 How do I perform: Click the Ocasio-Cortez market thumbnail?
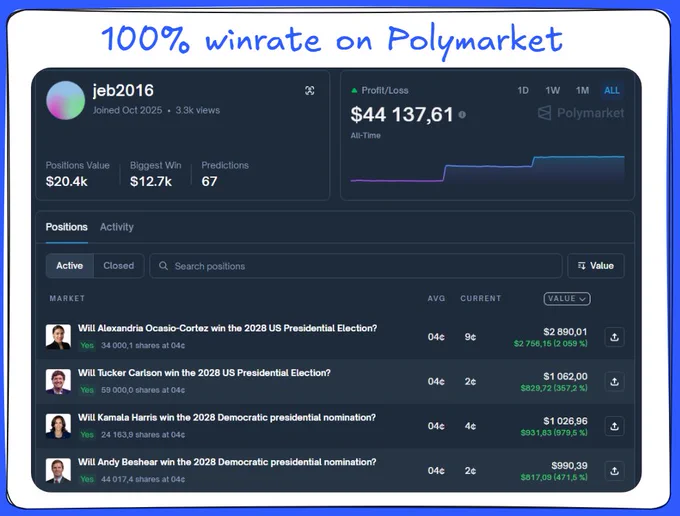pos(58,337)
